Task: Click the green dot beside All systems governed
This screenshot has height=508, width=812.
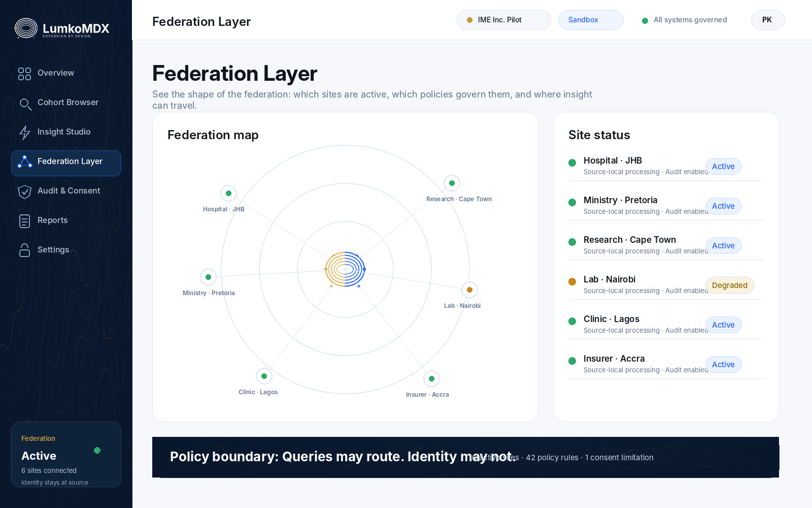Action: [645, 21]
